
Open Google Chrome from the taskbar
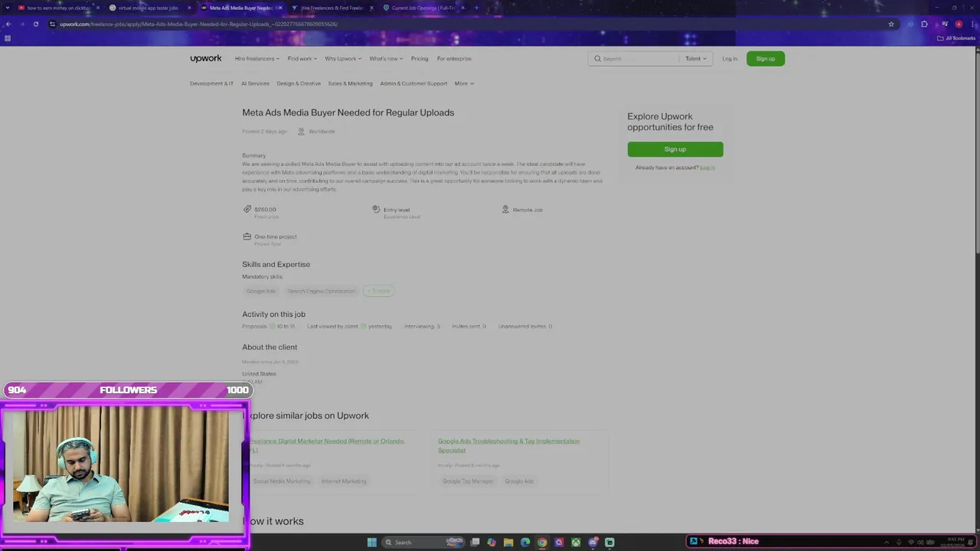(542, 543)
